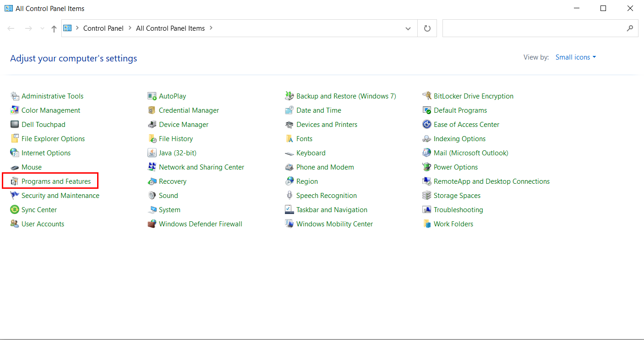Open Device Manager from Control Panel

coord(183,124)
